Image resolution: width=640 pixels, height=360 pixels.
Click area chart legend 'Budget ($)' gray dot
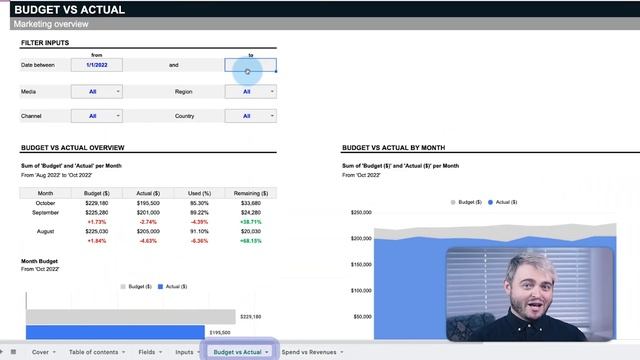point(453,202)
